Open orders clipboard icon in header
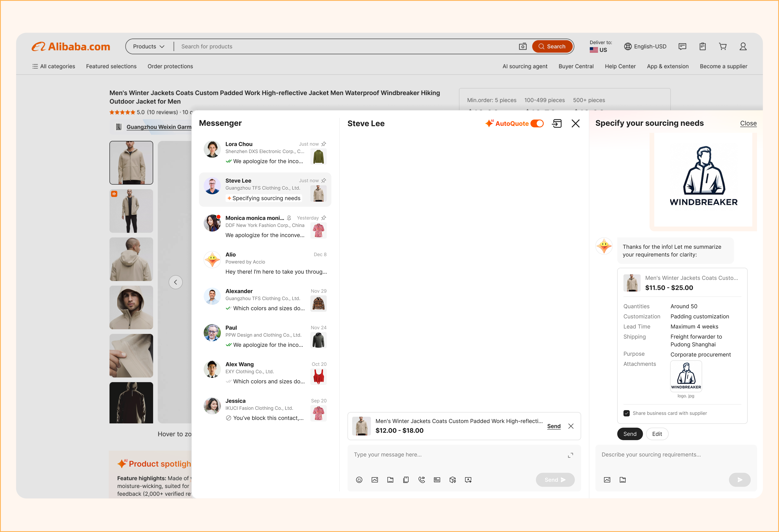The width and height of the screenshot is (779, 532). click(703, 47)
